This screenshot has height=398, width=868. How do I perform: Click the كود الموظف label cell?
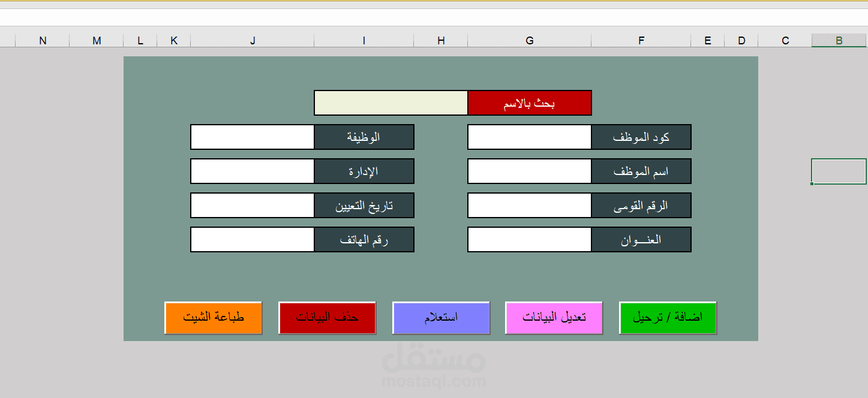(641, 137)
